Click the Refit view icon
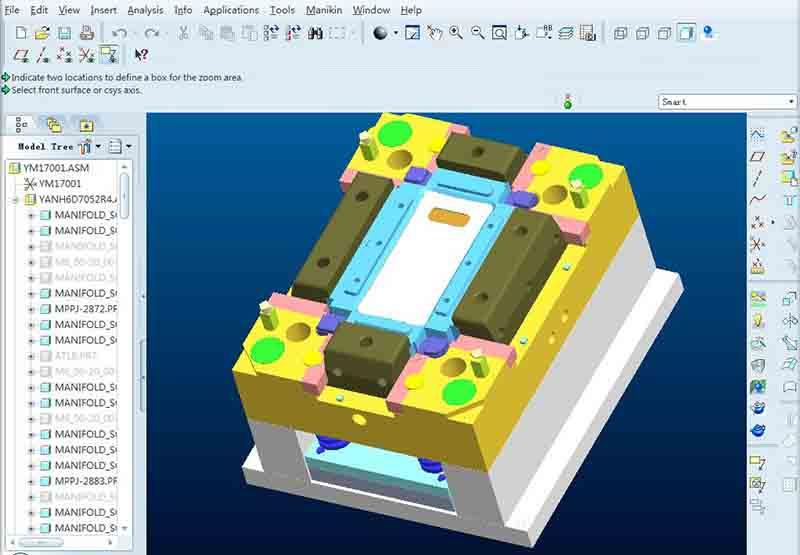 pos(499,33)
